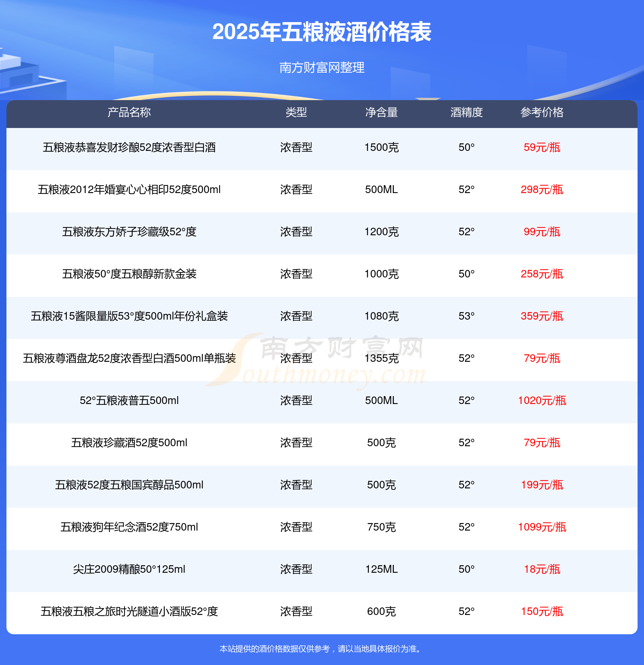Click the 18元/瓶 price
644x665 pixels.
542,569
